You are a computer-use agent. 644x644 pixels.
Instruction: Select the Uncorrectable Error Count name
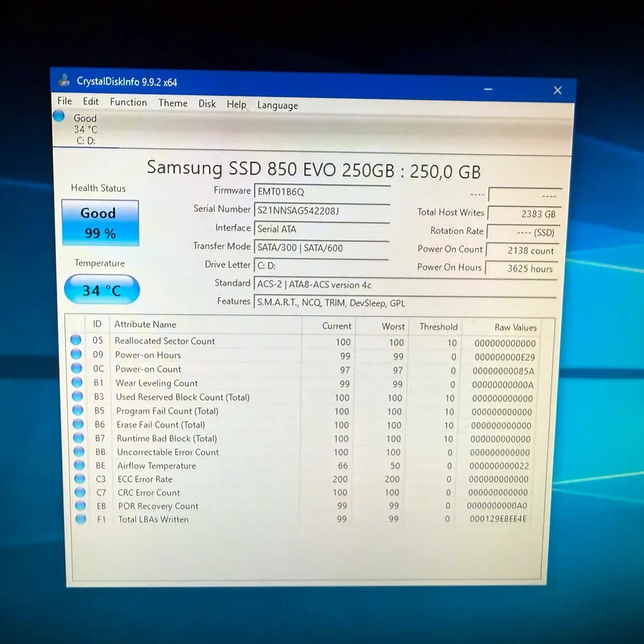(168, 452)
